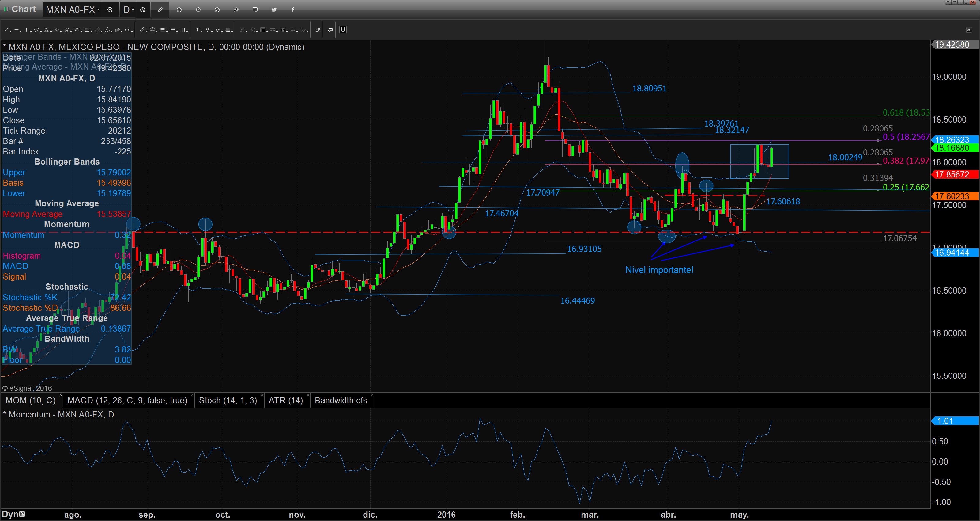Image resolution: width=980 pixels, height=521 pixels.
Task: Click the 16.44469 support level label
Action: [578, 301]
